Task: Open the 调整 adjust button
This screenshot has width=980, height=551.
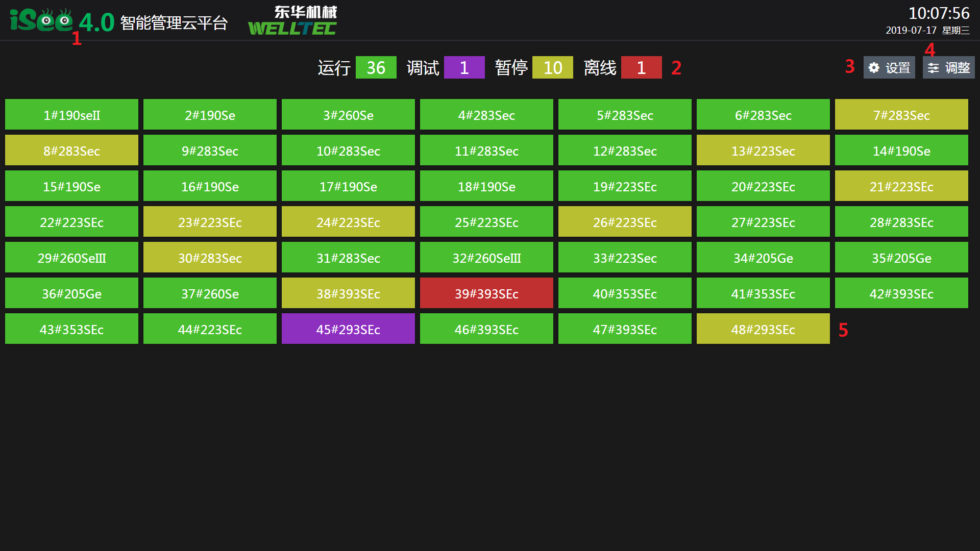Action: point(948,68)
